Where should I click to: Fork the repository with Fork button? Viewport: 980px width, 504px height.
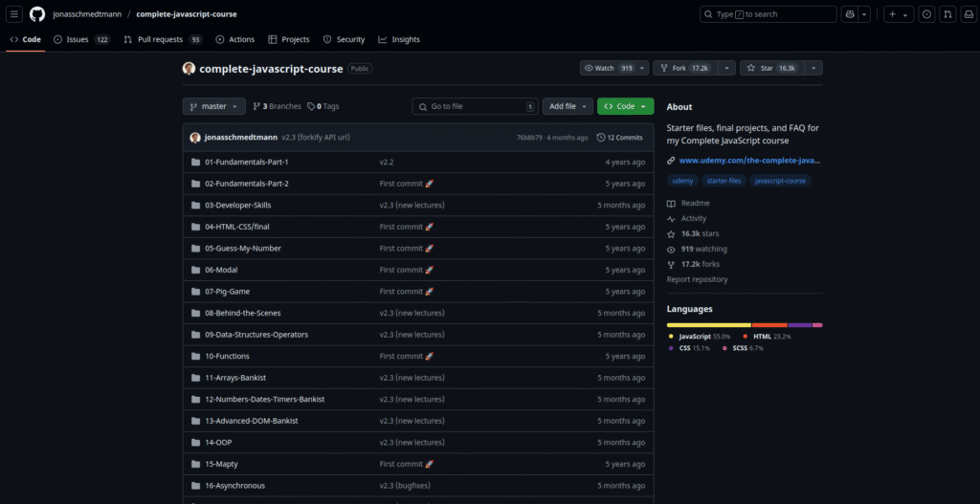click(x=685, y=68)
